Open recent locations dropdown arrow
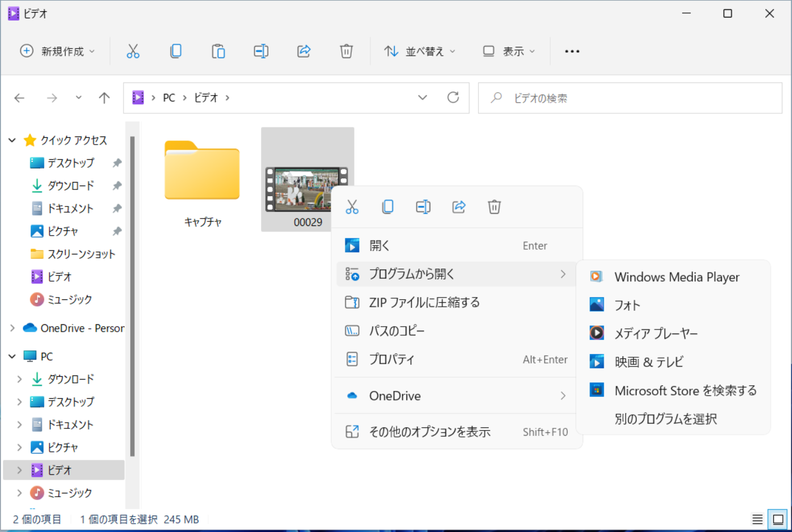The width and height of the screenshot is (792, 532). pyautogui.click(x=79, y=98)
